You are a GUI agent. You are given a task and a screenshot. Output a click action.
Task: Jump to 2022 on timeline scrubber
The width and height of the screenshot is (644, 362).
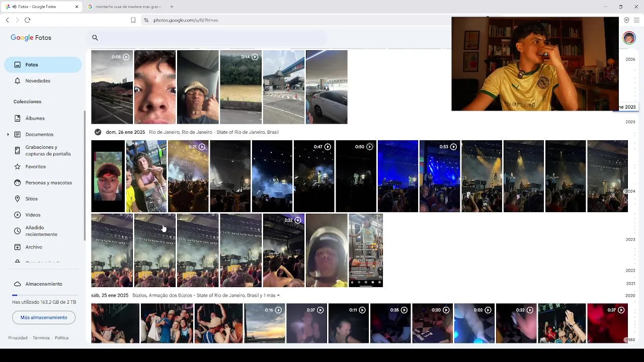pos(630,270)
